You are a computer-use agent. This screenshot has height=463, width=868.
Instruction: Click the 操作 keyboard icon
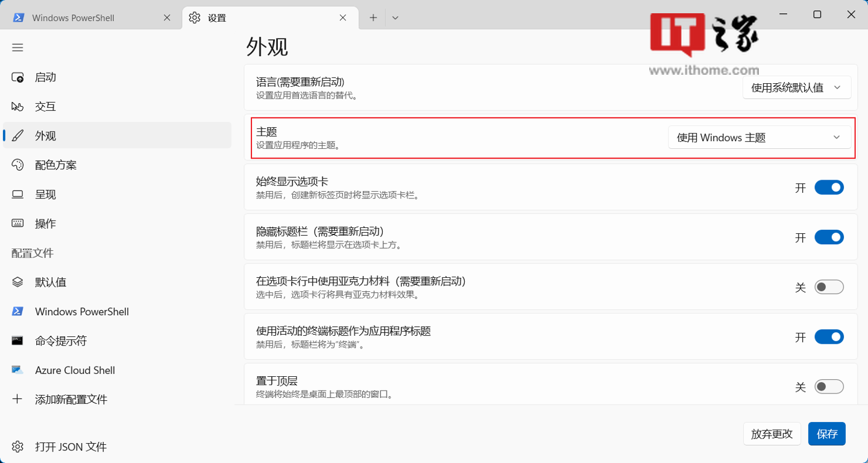(17, 224)
